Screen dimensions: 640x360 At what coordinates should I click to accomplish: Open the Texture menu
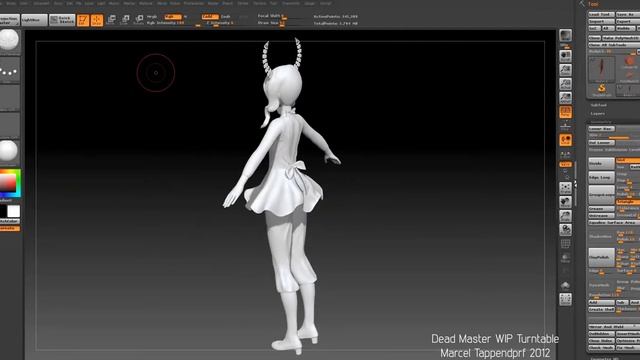[260, 3]
